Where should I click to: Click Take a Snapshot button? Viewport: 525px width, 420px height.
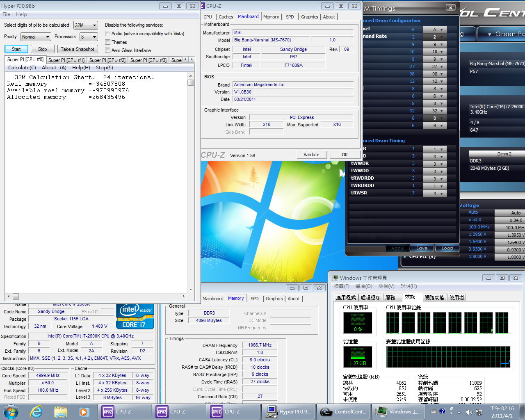(x=78, y=49)
